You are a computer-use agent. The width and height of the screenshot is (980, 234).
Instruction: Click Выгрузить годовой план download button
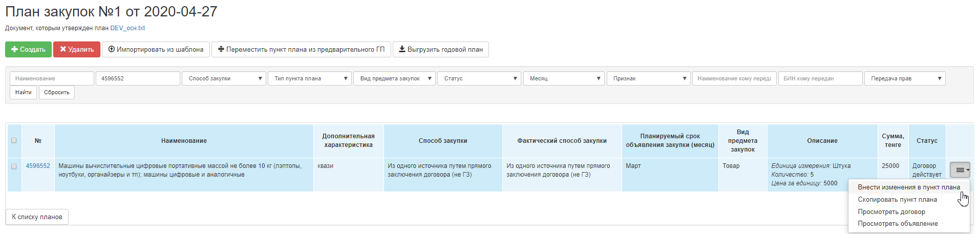point(440,50)
